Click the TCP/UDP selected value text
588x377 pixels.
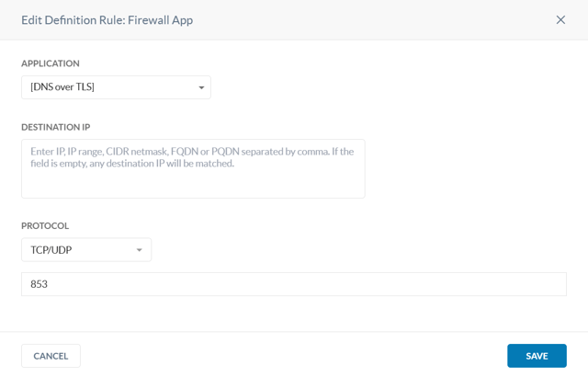(51, 250)
